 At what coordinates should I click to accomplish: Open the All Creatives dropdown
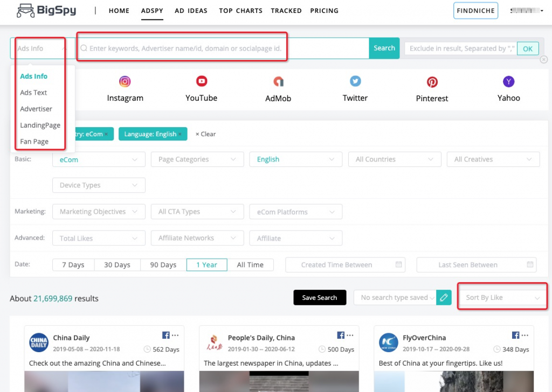[x=493, y=159]
